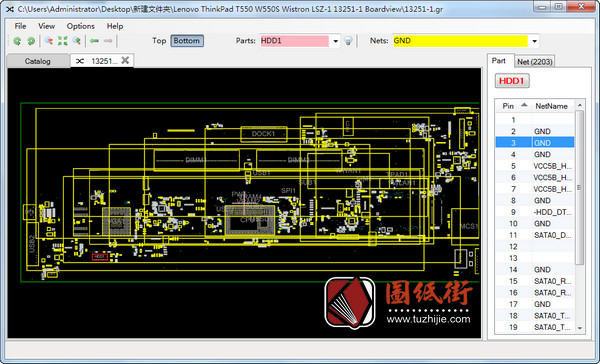Select pin 9 -HDD_DT row
Viewport: 600px width, 364px height.
point(535,212)
